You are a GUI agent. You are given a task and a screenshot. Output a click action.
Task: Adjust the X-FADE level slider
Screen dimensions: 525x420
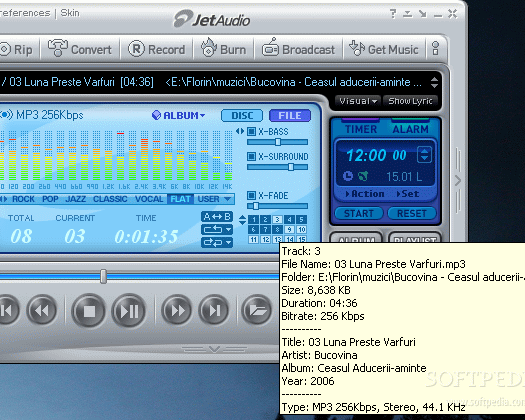click(278, 206)
